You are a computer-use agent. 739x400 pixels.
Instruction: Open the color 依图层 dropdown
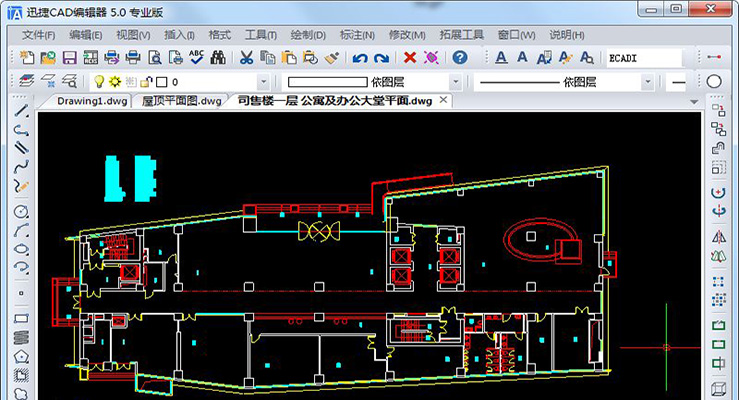pyautogui.click(x=455, y=82)
